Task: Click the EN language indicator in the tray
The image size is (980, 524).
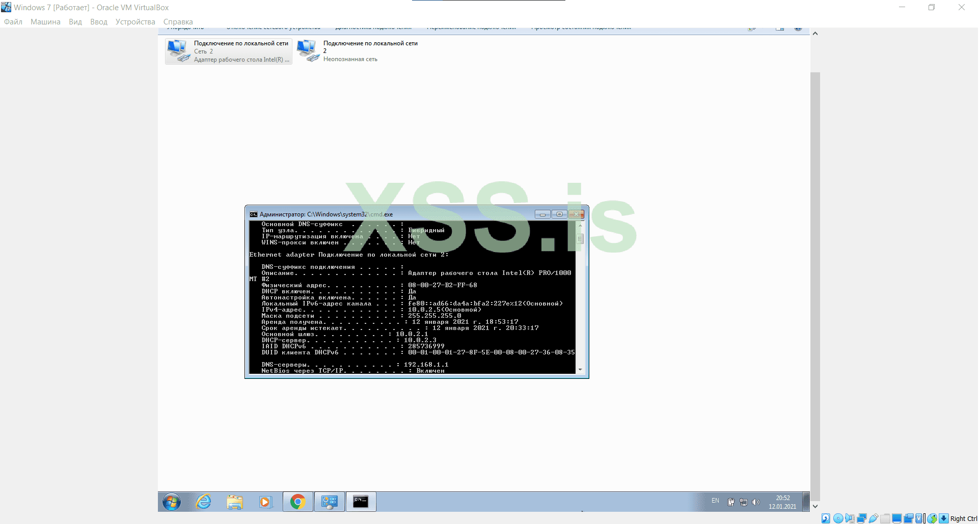Action: point(715,501)
